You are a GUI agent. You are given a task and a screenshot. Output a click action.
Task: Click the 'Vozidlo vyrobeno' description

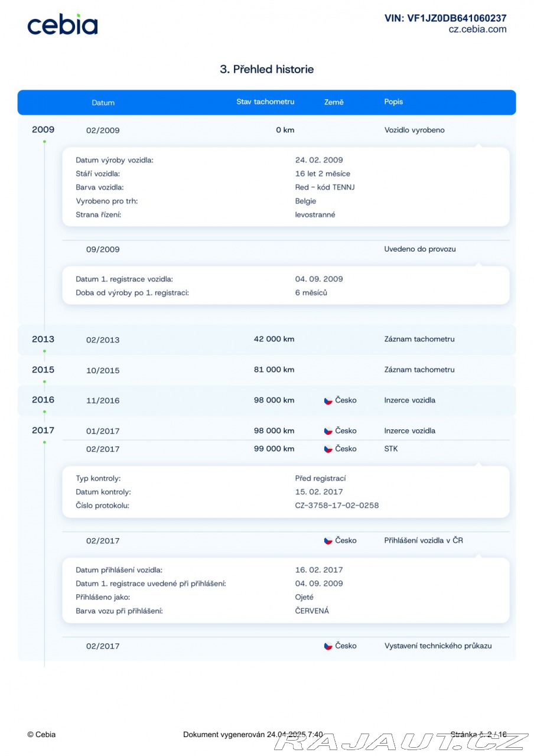click(x=415, y=130)
